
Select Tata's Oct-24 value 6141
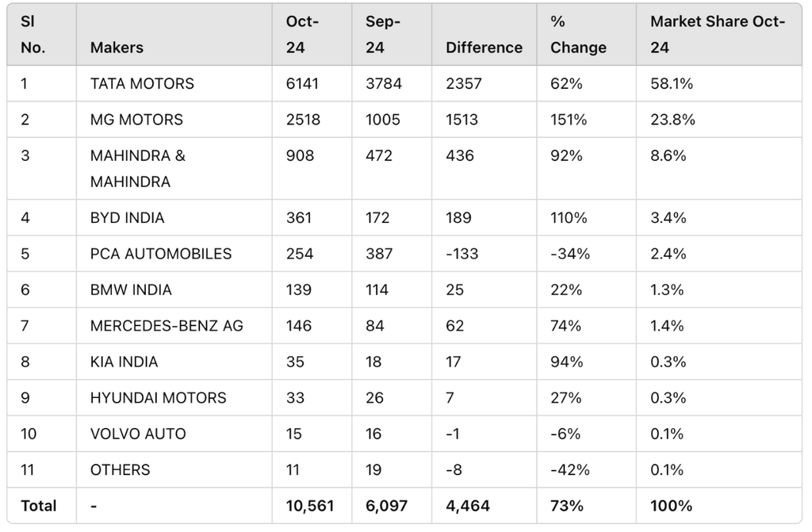[302, 83]
